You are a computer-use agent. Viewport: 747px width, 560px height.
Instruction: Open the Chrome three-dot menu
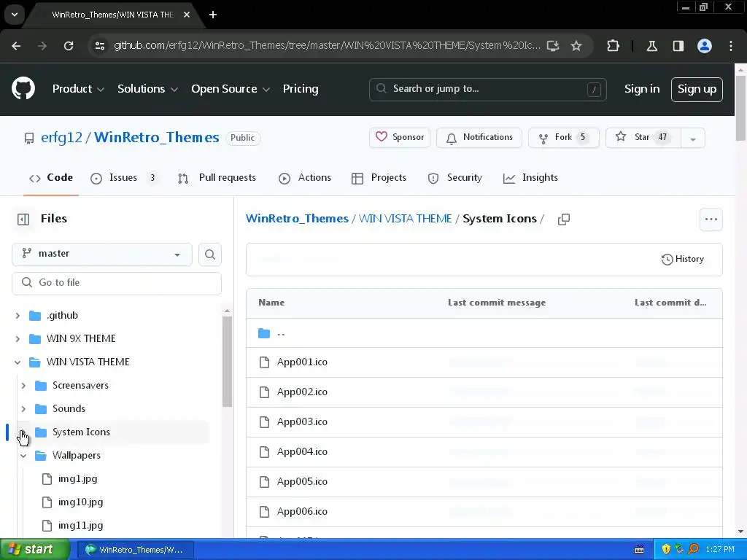[x=731, y=46]
